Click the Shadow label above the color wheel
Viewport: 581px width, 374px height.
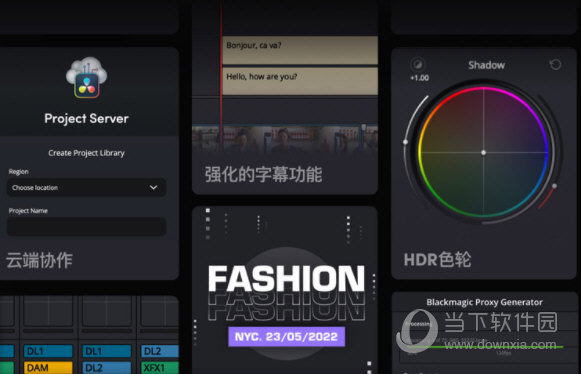click(x=486, y=65)
